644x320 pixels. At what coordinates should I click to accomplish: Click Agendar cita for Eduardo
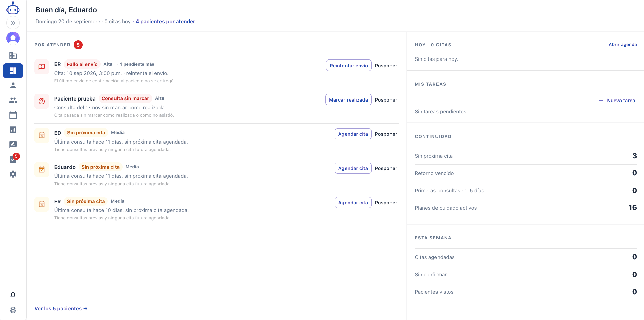tap(353, 168)
